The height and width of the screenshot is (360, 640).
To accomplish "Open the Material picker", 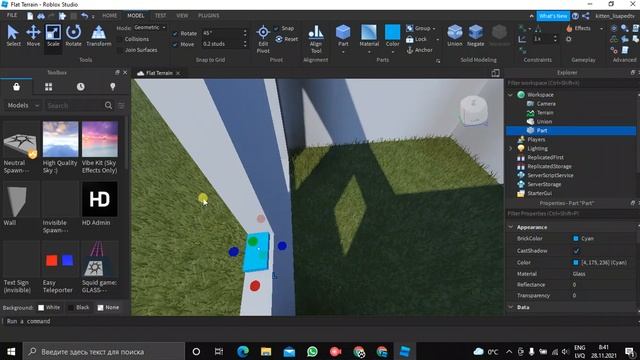I will point(369,36).
